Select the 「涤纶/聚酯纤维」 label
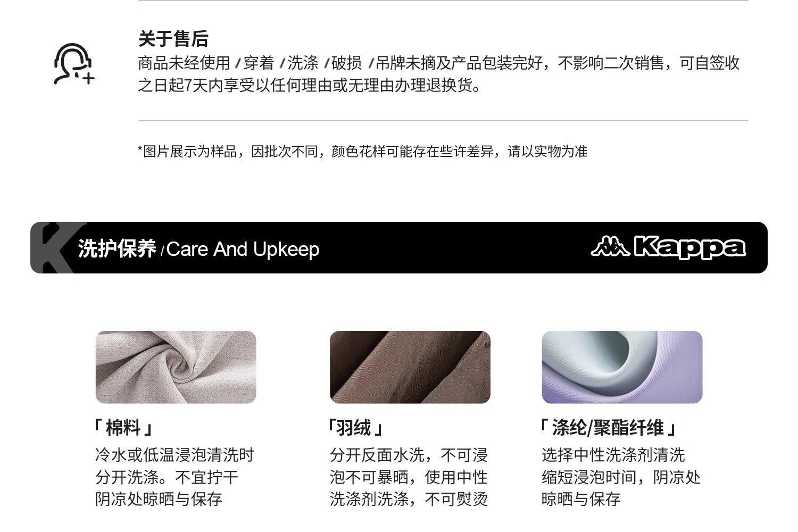Viewport: 798px width, 532px height. click(608, 427)
